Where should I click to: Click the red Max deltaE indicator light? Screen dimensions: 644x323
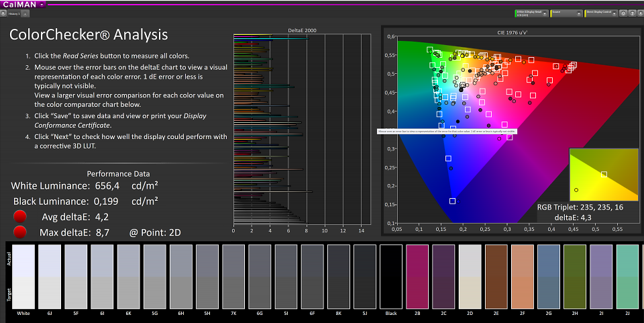19,232
